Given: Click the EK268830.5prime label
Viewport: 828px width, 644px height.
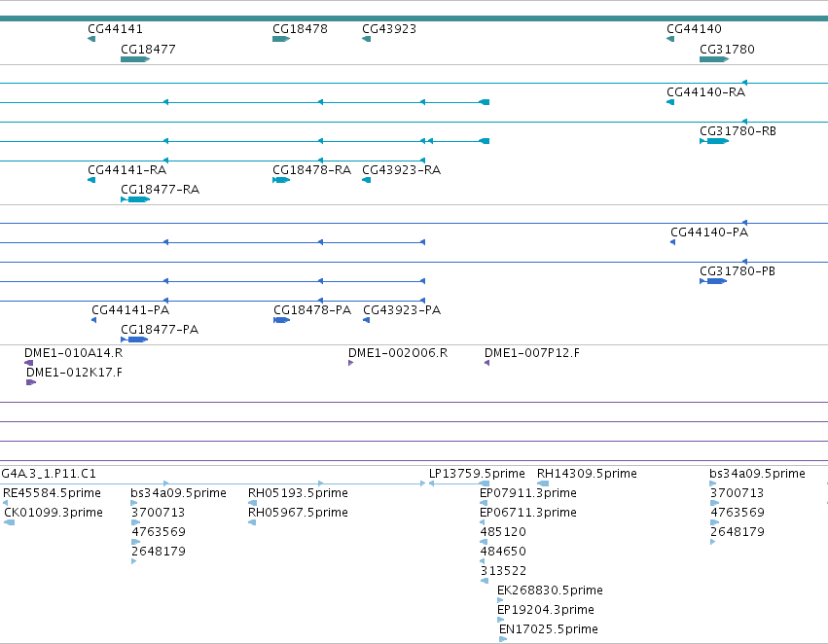Looking at the screenshot, I should (x=550, y=590).
